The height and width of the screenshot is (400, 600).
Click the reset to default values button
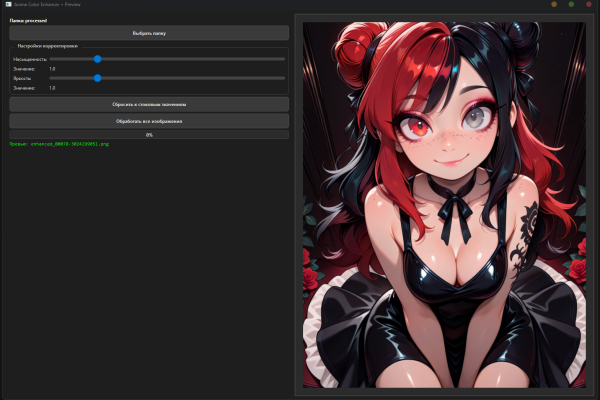click(x=149, y=104)
